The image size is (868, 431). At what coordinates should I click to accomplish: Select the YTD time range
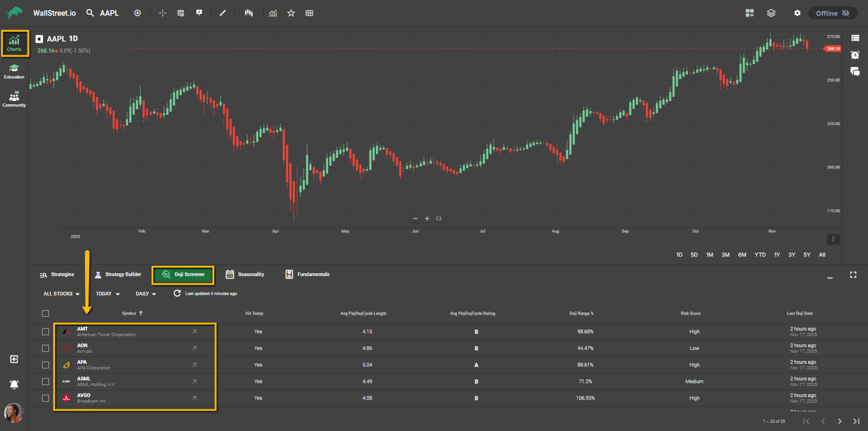click(x=760, y=255)
